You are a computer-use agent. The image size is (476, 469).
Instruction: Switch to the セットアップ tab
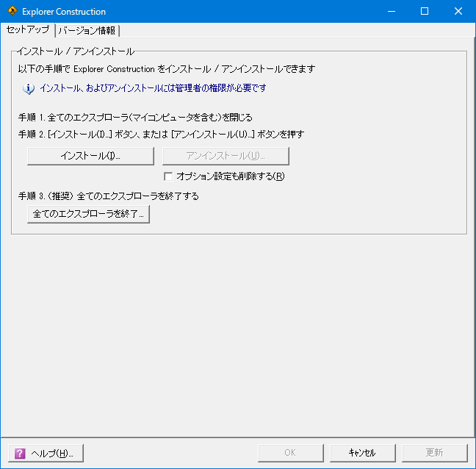(28, 29)
